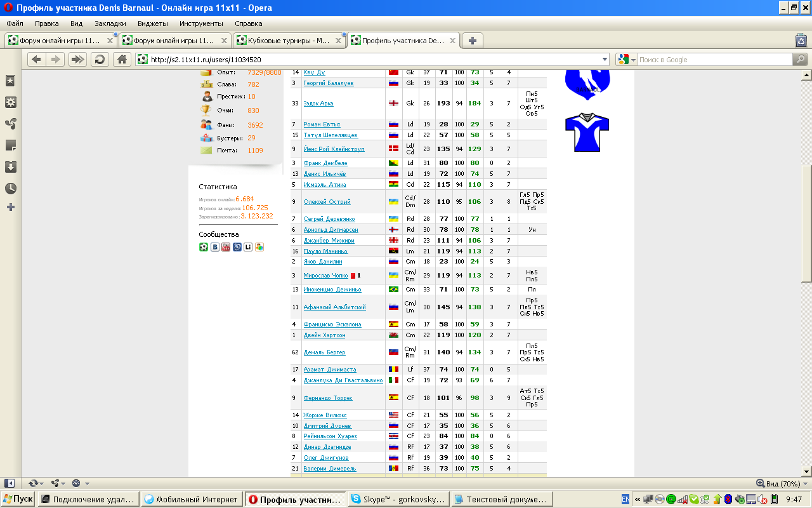Toggle the sidebar panel button in status bar
Screen dimensions: 812x508
pyautogui.click(x=10, y=483)
